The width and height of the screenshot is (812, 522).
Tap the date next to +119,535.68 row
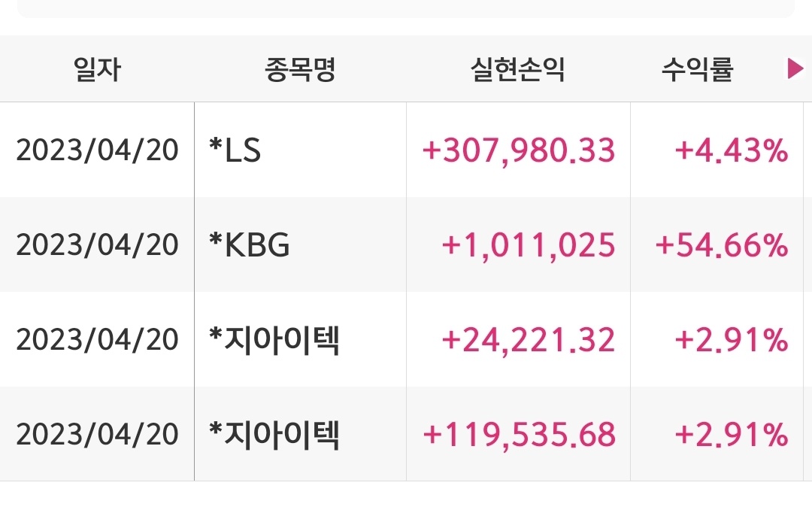pos(97,435)
